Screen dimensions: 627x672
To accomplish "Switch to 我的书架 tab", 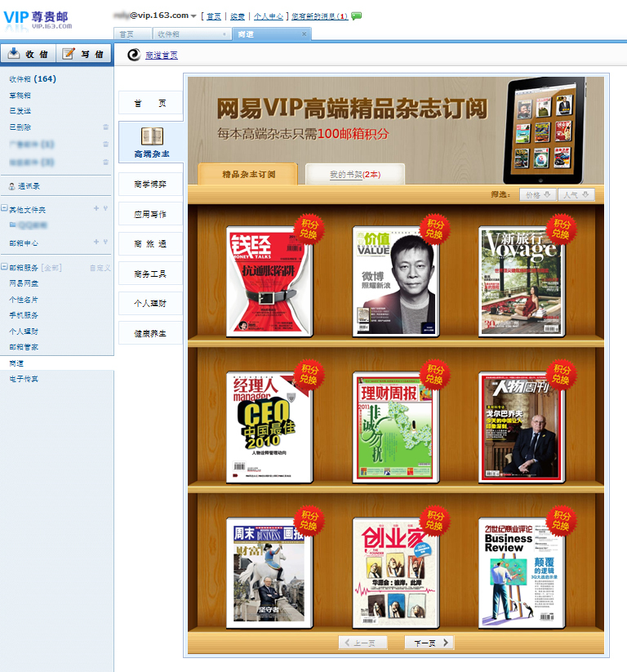I will point(354,175).
